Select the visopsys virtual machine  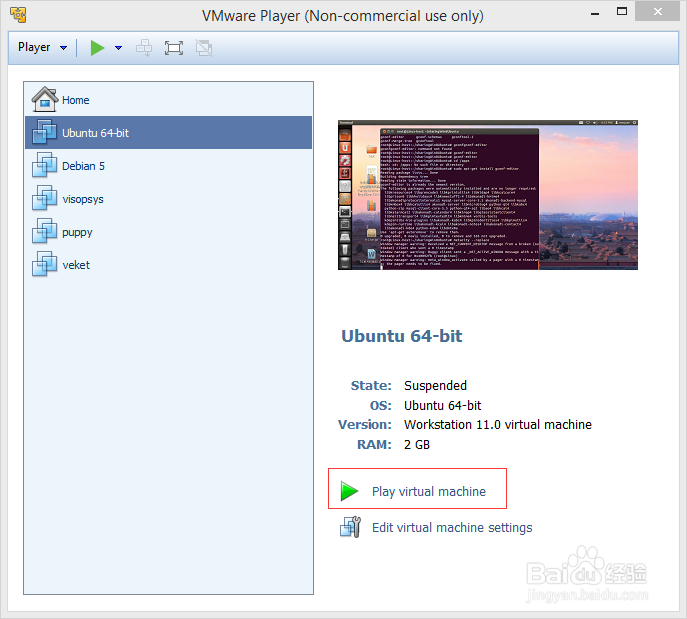pyautogui.click(x=169, y=199)
